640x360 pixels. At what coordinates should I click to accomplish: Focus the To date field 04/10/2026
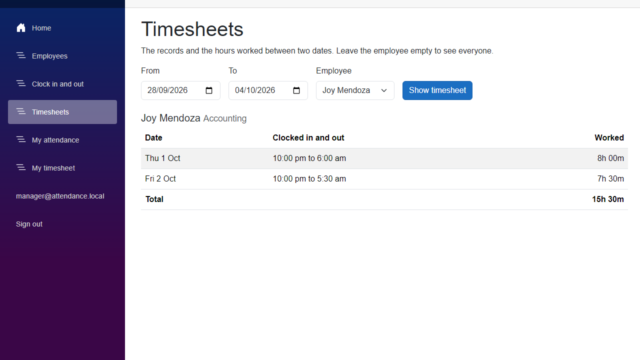[268, 90]
